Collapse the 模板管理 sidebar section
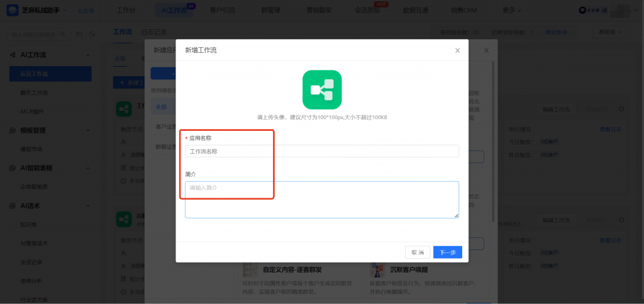Image resolution: width=644 pixels, height=304 pixels. 88,130
